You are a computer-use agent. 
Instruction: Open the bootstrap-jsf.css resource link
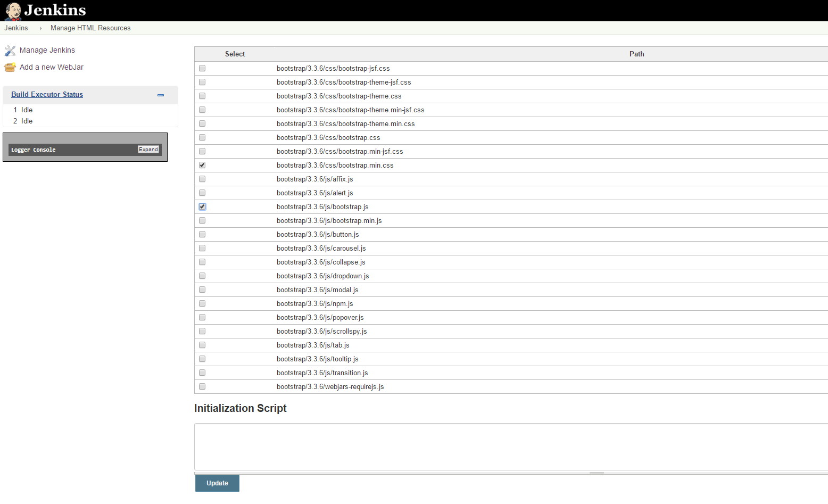coord(333,68)
